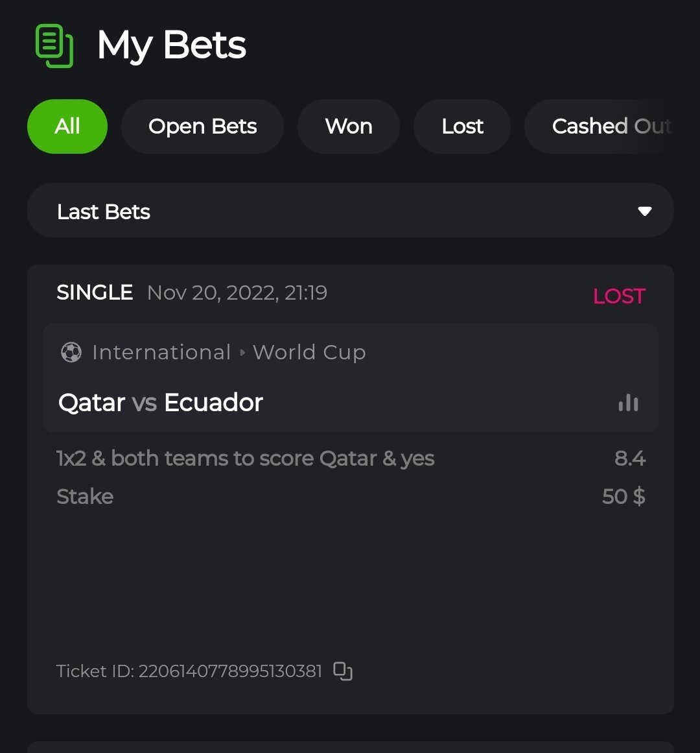Show only Won bets
Viewport: 700px width, 753px height.
349,126
